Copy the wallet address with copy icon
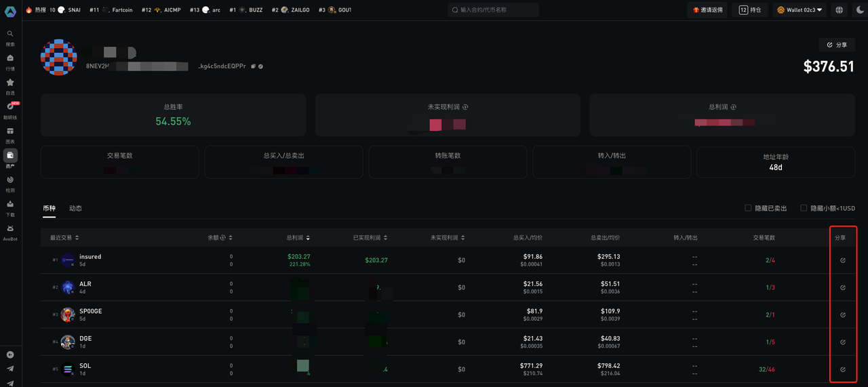This screenshot has width=868, height=387. [x=253, y=66]
